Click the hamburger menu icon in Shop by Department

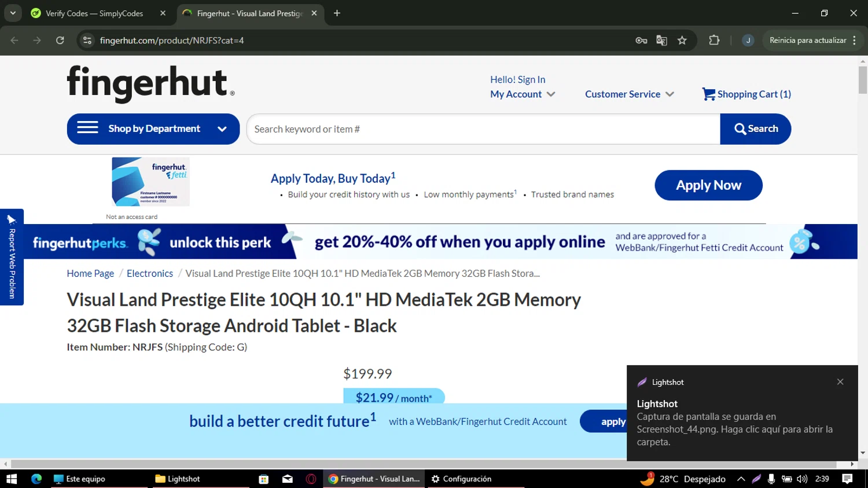point(87,128)
